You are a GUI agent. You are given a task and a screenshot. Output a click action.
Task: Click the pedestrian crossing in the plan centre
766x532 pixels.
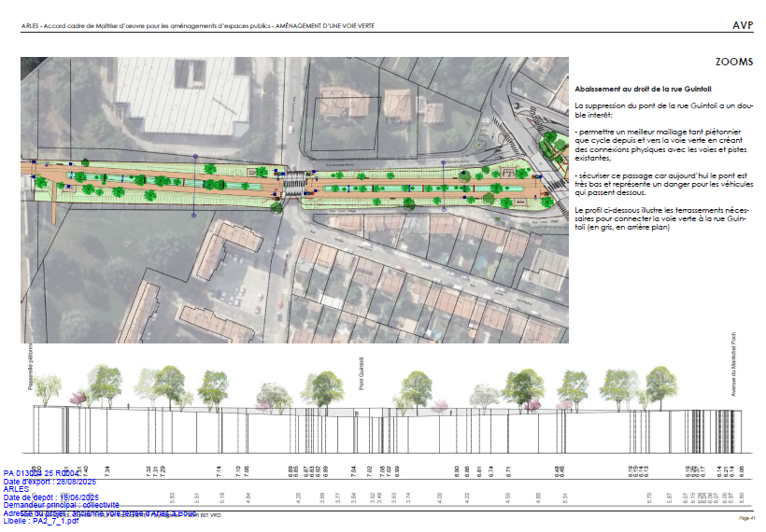[x=293, y=181]
